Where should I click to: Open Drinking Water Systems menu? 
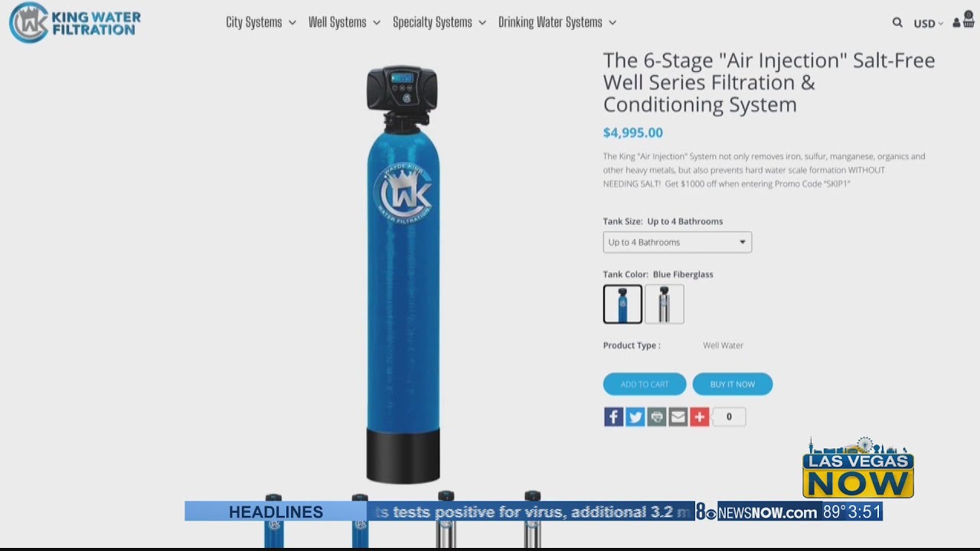tap(557, 22)
